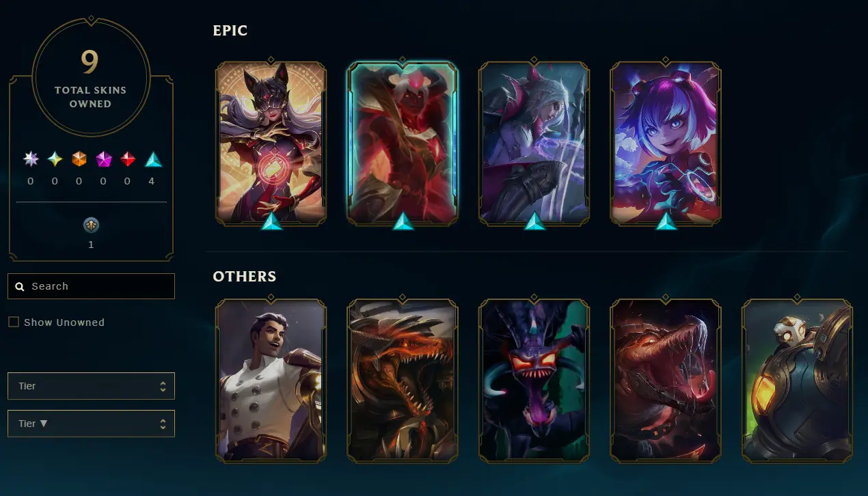Select the robot with glowing orange core skin
Viewport: 868px width, 496px height.
[x=797, y=380]
